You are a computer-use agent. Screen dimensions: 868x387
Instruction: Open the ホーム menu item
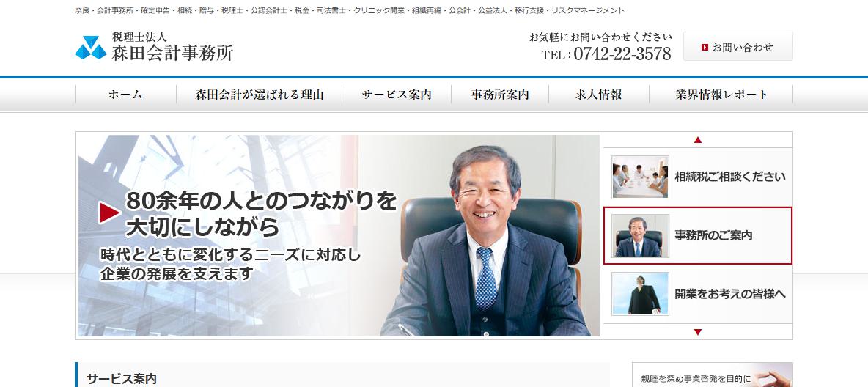pos(125,95)
